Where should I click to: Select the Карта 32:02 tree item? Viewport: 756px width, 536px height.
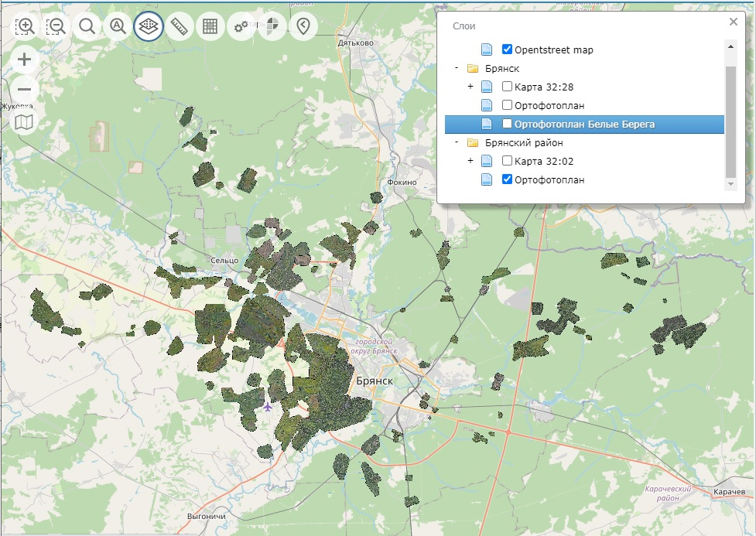(543, 161)
